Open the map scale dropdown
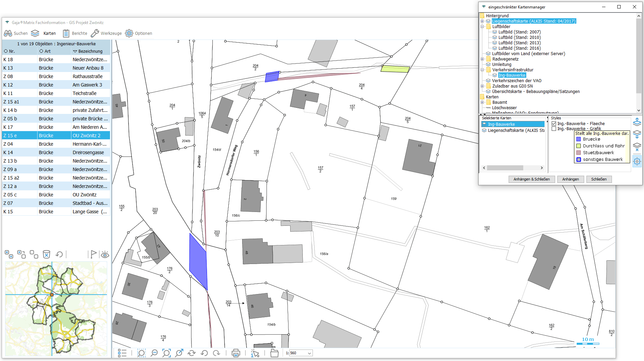 click(309, 353)
